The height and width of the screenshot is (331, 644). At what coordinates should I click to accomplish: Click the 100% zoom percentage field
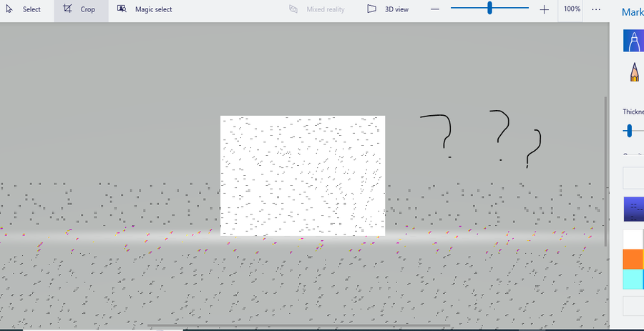tap(571, 9)
